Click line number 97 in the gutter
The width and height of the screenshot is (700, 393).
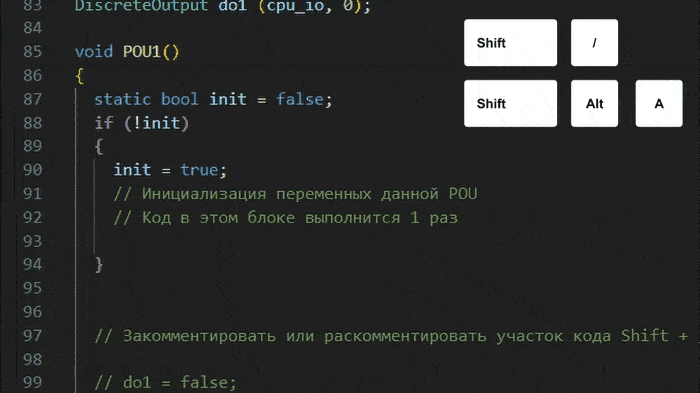click(x=33, y=336)
